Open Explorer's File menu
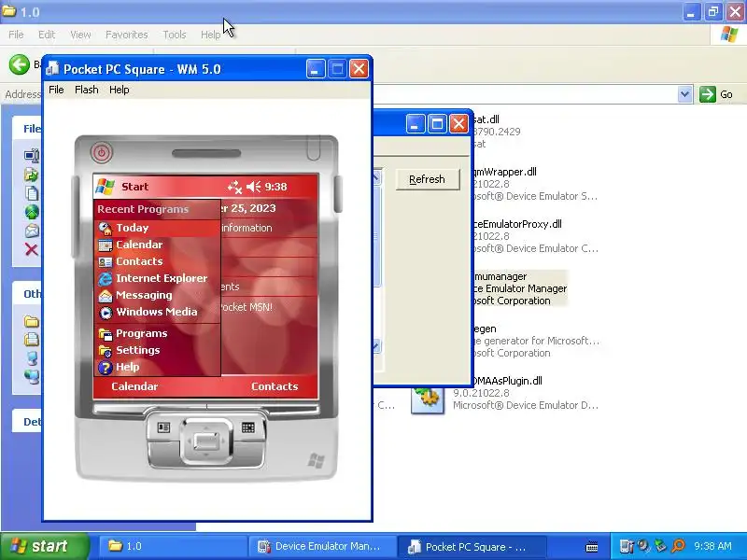Image resolution: width=747 pixels, height=560 pixels. (x=16, y=35)
